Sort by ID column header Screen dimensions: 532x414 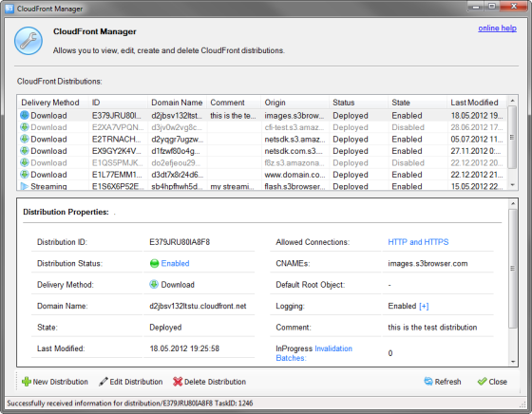[x=118, y=103]
